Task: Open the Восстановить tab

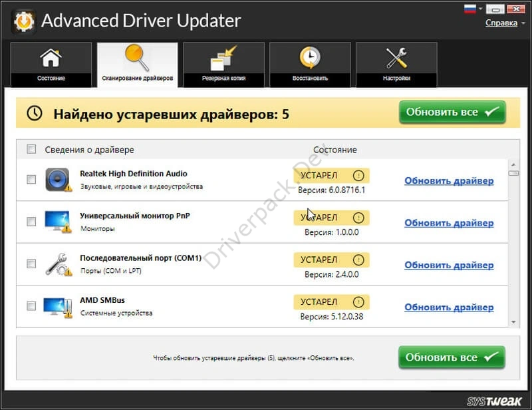Action: (x=310, y=65)
